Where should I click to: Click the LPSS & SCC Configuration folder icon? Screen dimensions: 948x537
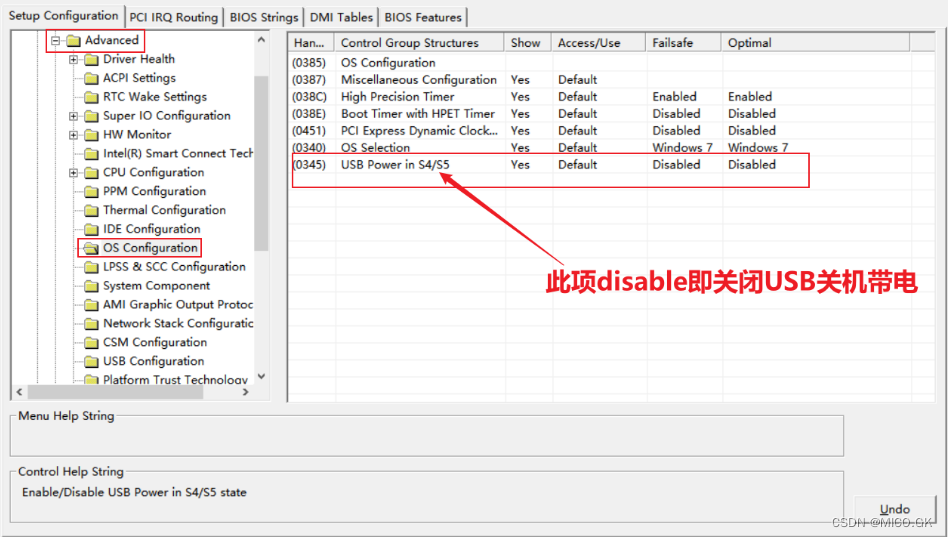[91, 267]
